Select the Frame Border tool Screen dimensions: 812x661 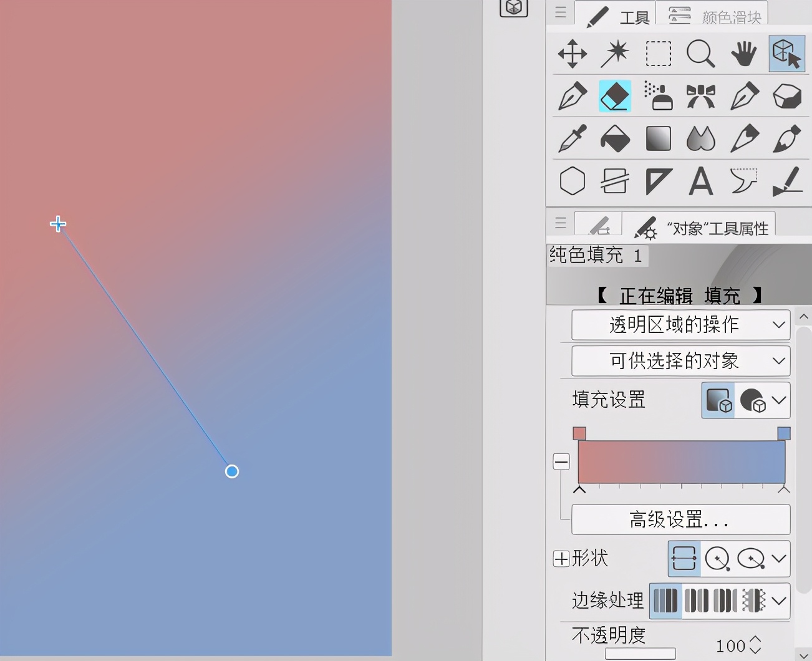click(615, 181)
